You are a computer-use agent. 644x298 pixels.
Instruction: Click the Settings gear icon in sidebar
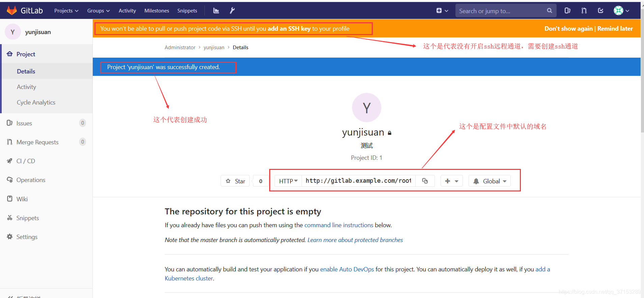point(10,237)
